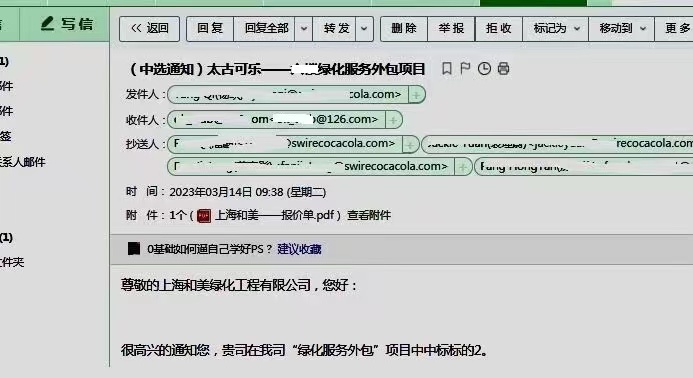The image size is (693, 378).
Task: Report the email with 举报
Action: point(451,29)
